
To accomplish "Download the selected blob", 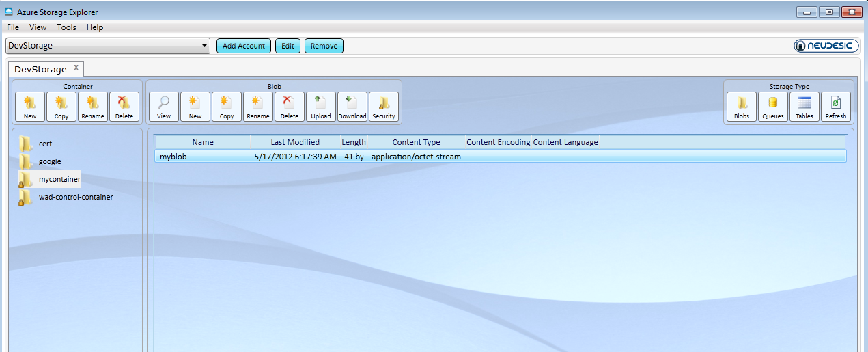I will [352, 107].
